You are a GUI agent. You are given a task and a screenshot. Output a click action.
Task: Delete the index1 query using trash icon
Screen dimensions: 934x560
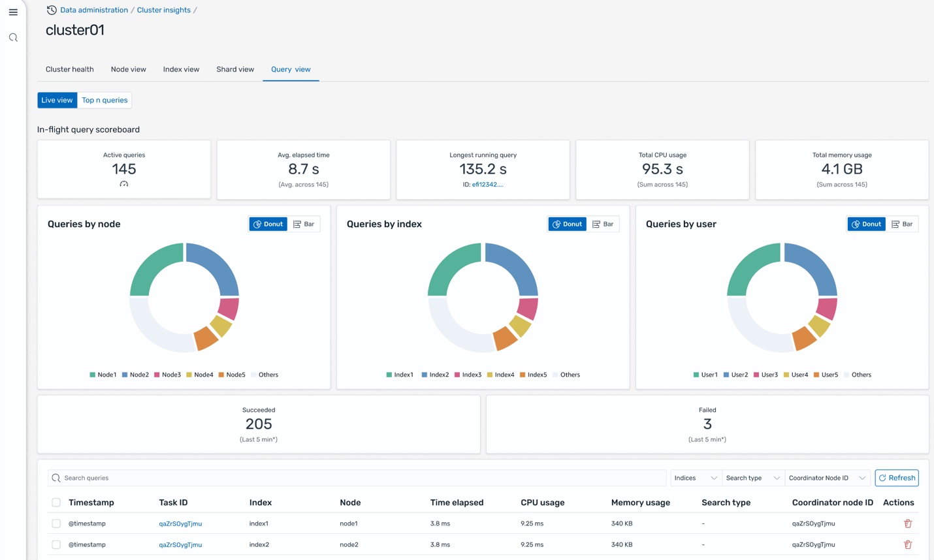tap(907, 523)
